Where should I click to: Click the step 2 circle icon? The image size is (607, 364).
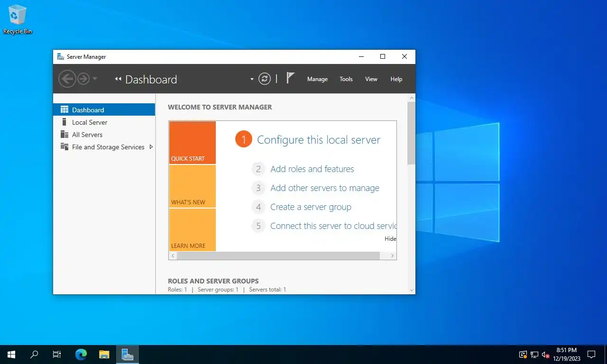(x=258, y=169)
